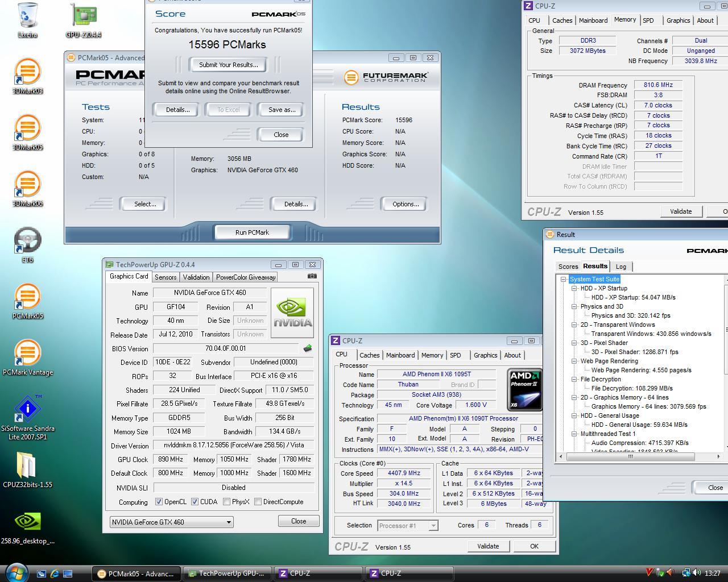This screenshot has width=728, height=582.
Task: Click the BIOS Version 70.04.0F.00.01 field
Action: [226, 348]
